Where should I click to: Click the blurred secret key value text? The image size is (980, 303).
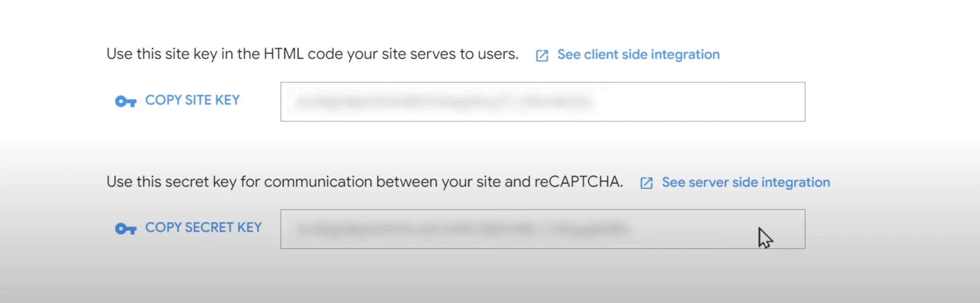[463, 229]
